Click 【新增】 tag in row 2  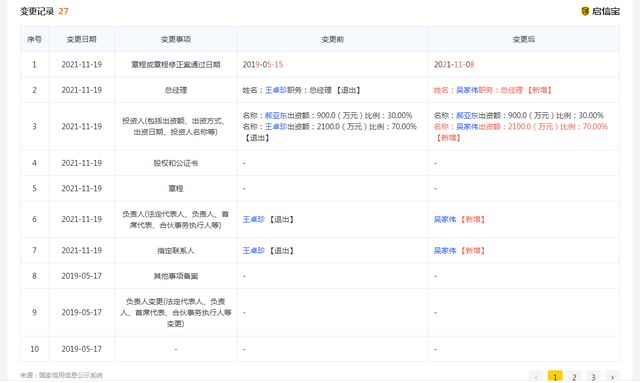click(540, 90)
